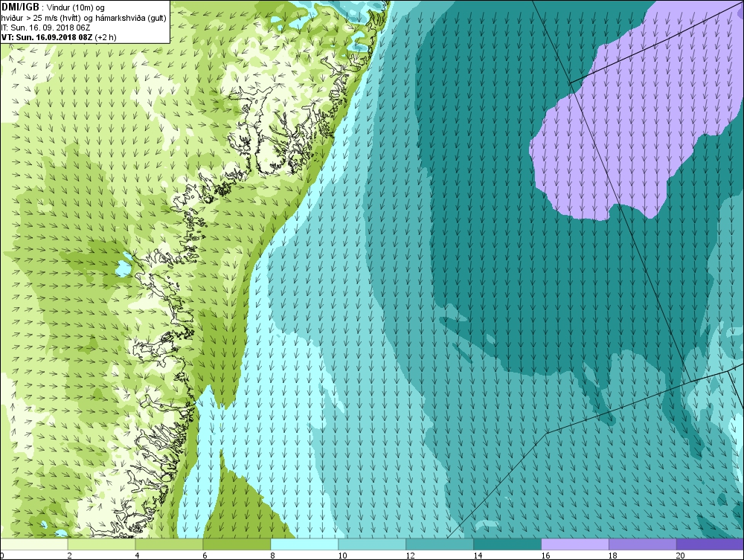This screenshot has height=560, width=744.
Task: Click the 12–14 m/s teal legend swatch
Action: click(440, 544)
